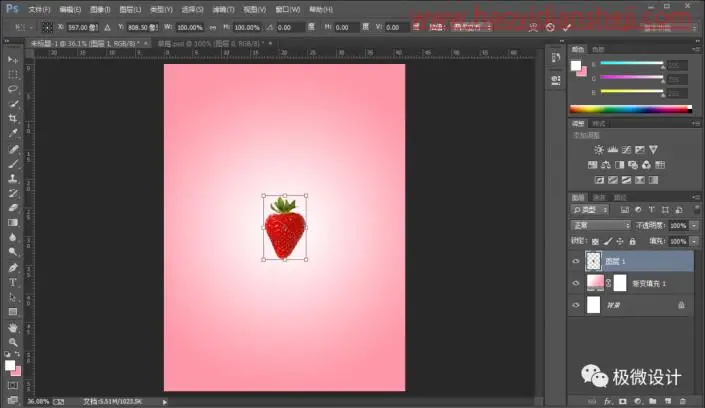Select the Dodge tool
Image resolution: width=705 pixels, height=408 pixels.
tap(13, 252)
